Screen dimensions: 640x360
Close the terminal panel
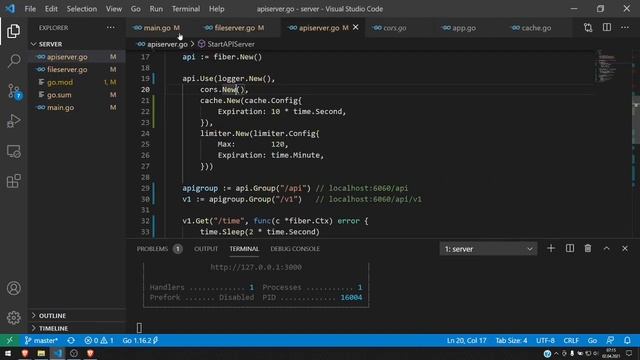click(x=625, y=248)
